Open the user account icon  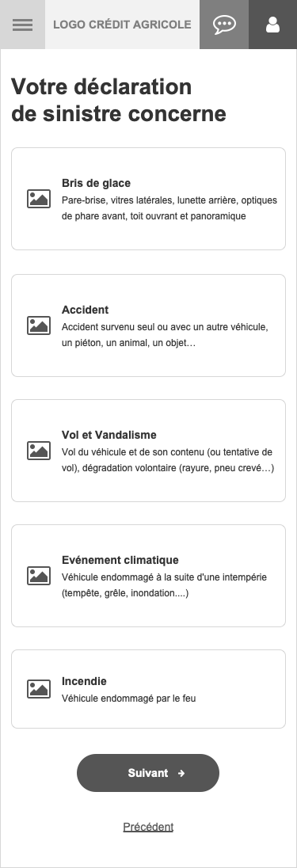[x=272, y=25]
